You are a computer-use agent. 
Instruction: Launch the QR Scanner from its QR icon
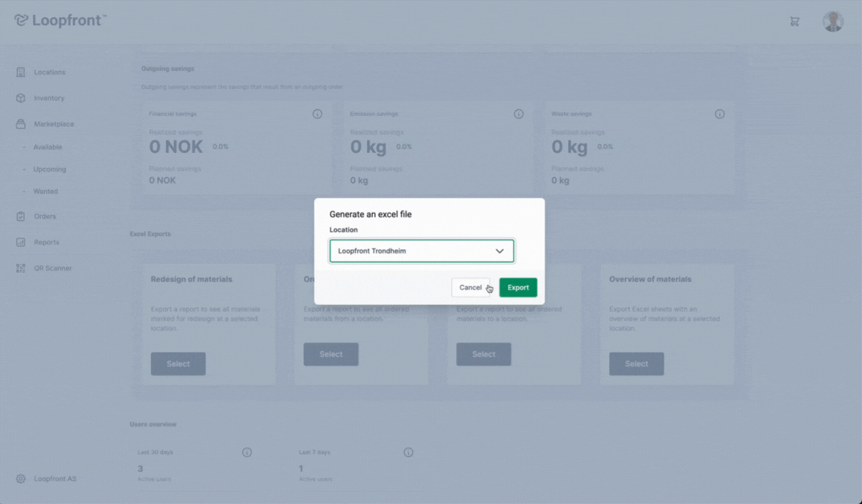(21, 268)
